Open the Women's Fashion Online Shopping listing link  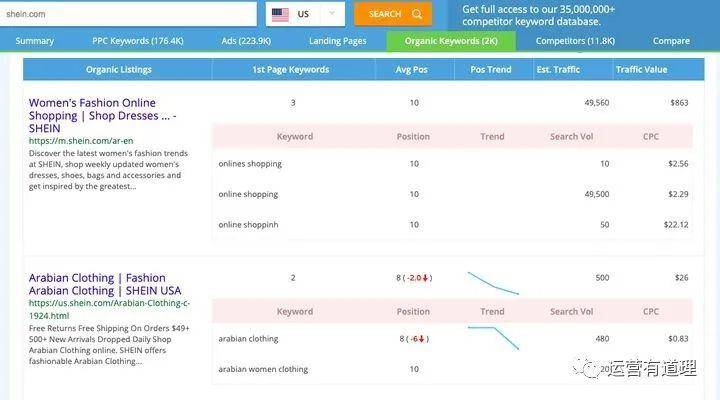pyautogui.click(x=102, y=115)
